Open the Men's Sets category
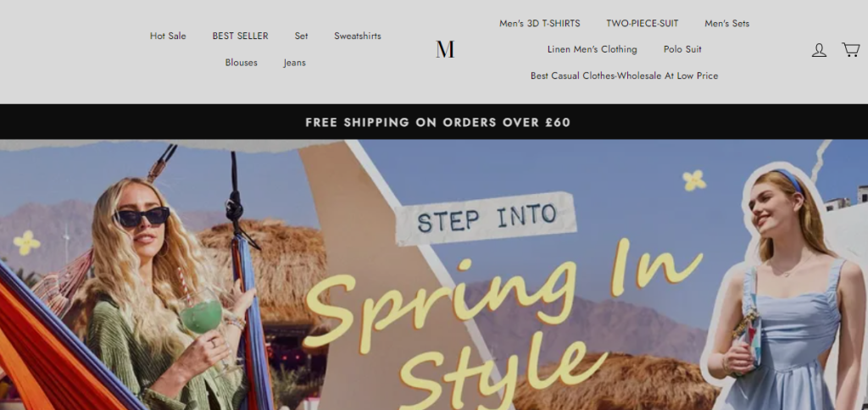 [x=726, y=23]
